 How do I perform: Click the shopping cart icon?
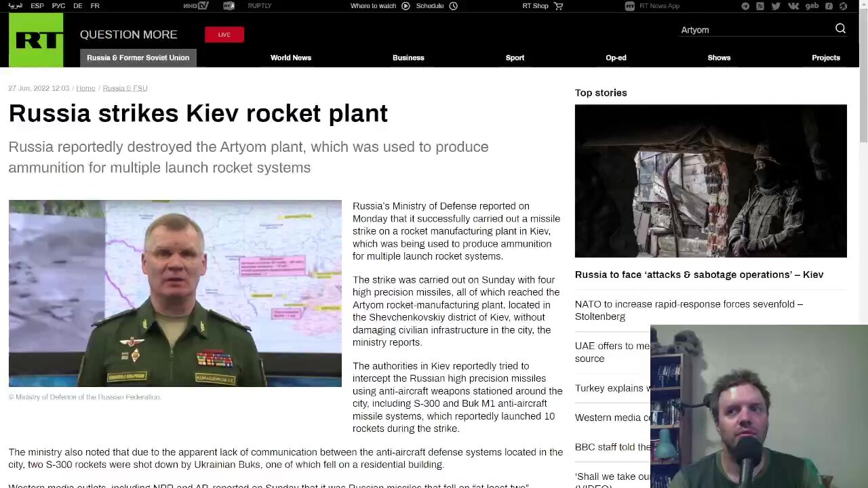[x=559, y=6]
